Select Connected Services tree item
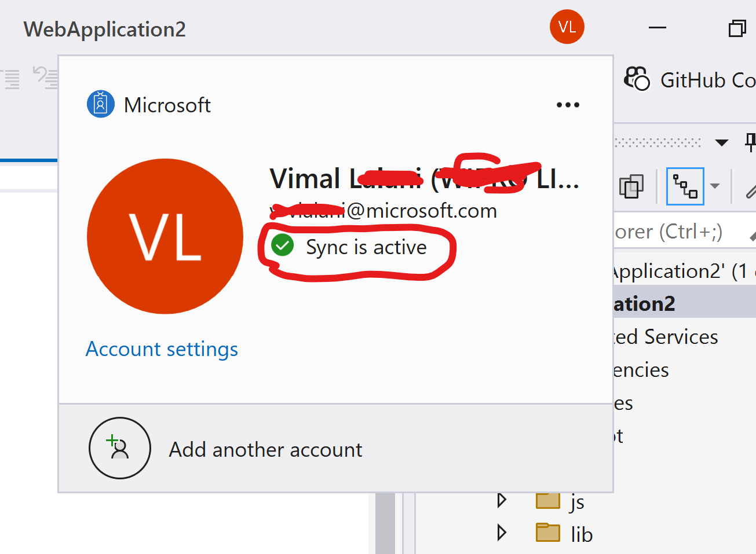This screenshot has height=554, width=756. point(666,336)
